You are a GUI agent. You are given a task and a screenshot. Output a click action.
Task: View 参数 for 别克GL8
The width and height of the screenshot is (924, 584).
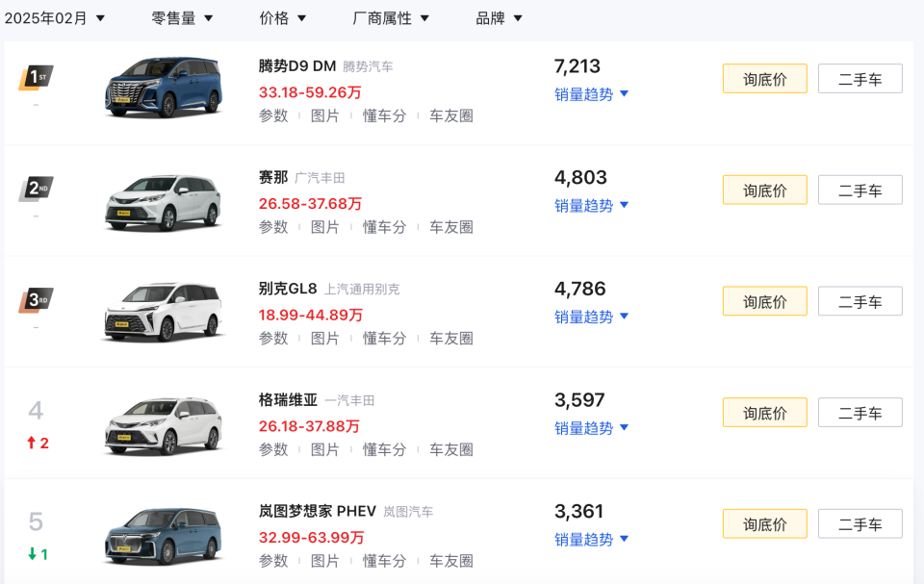(273, 338)
